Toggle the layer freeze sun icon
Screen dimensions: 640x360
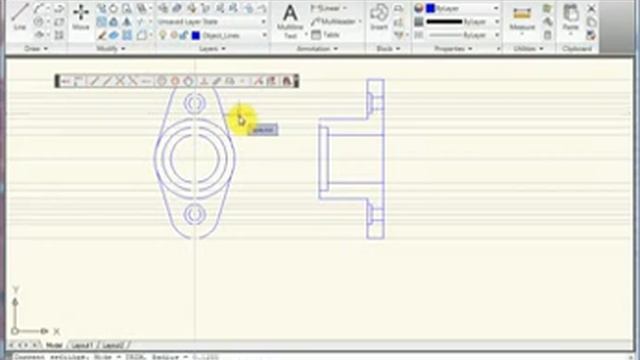173,36
